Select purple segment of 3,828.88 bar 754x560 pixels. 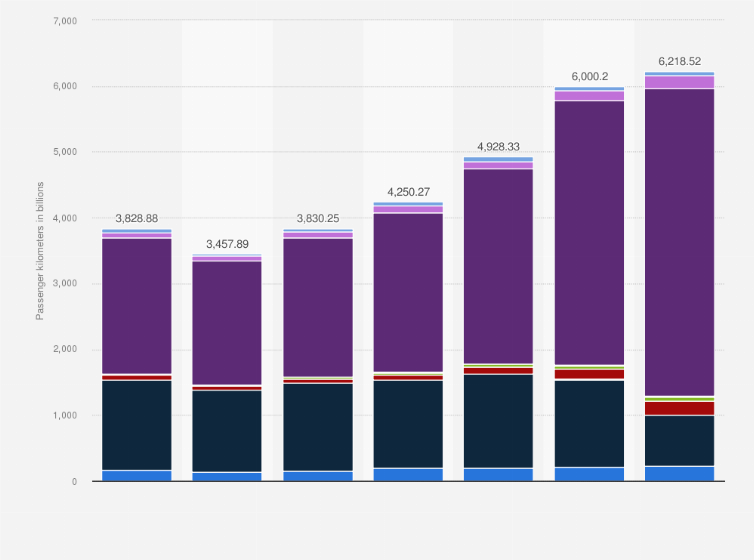137,306
